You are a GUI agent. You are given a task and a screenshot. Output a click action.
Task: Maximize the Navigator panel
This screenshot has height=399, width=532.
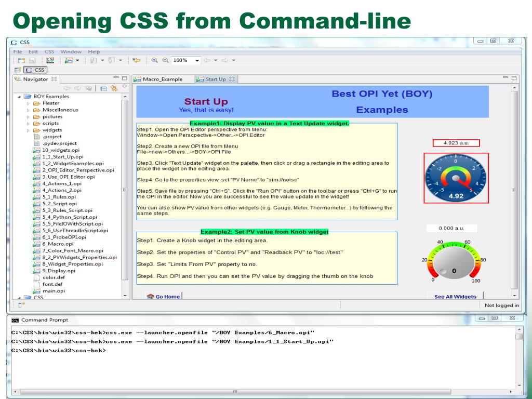[x=124, y=78]
